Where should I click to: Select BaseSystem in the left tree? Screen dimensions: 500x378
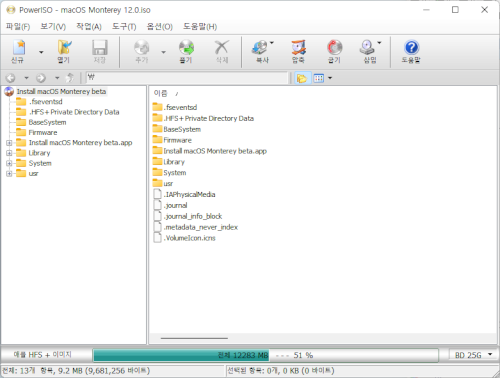47,122
